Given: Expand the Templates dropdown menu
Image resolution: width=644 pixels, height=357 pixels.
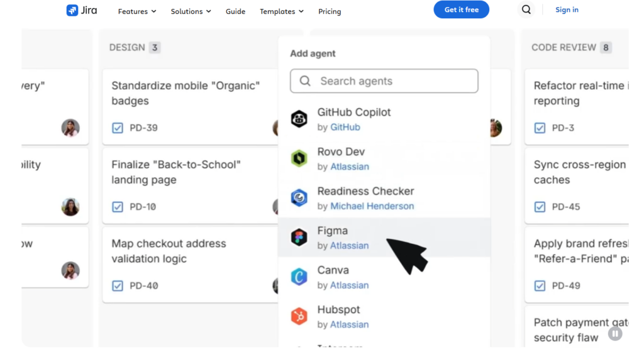Looking at the screenshot, I should click(282, 11).
